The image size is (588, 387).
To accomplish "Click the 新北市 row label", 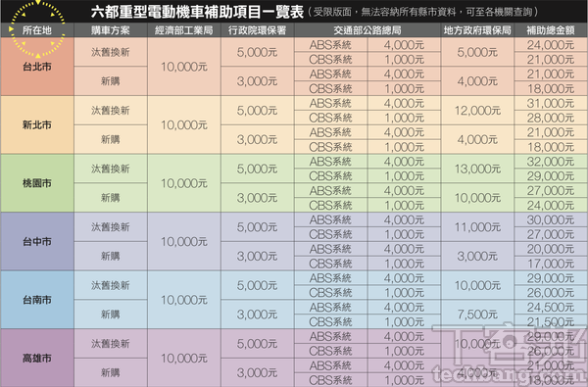I will pos(37,124).
